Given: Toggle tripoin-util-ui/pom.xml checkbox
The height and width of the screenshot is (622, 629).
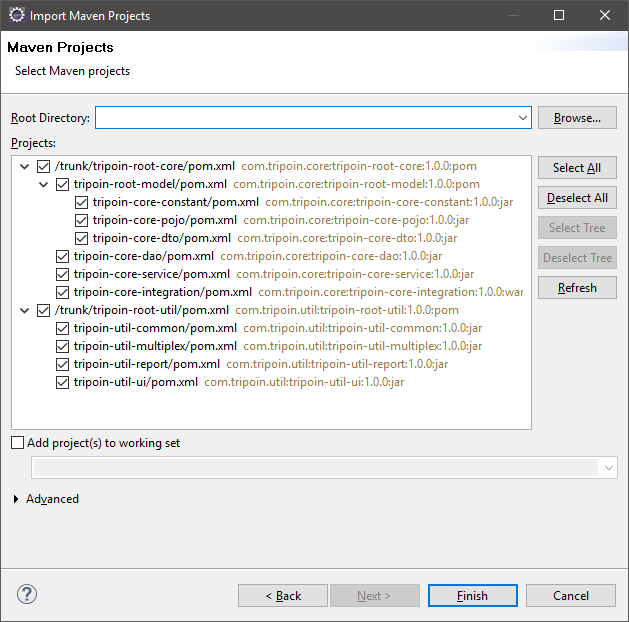Looking at the screenshot, I should (62, 383).
